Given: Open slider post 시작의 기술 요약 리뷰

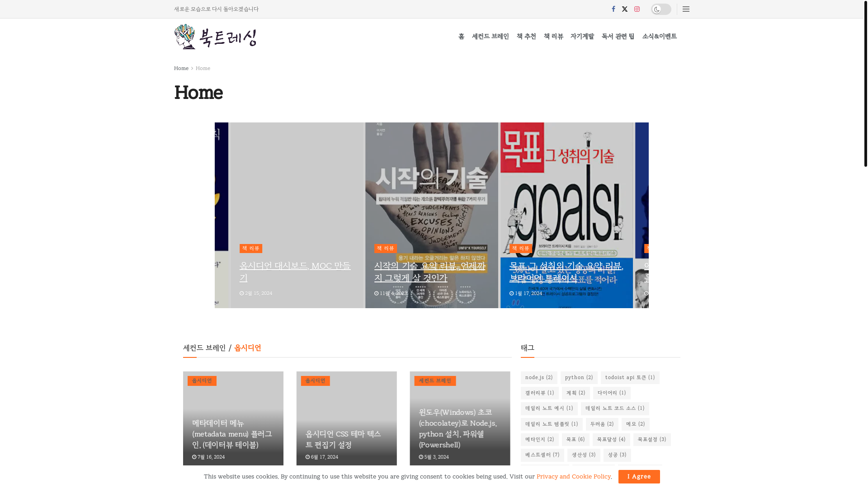Looking at the screenshot, I should pyautogui.click(x=430, y=272).
